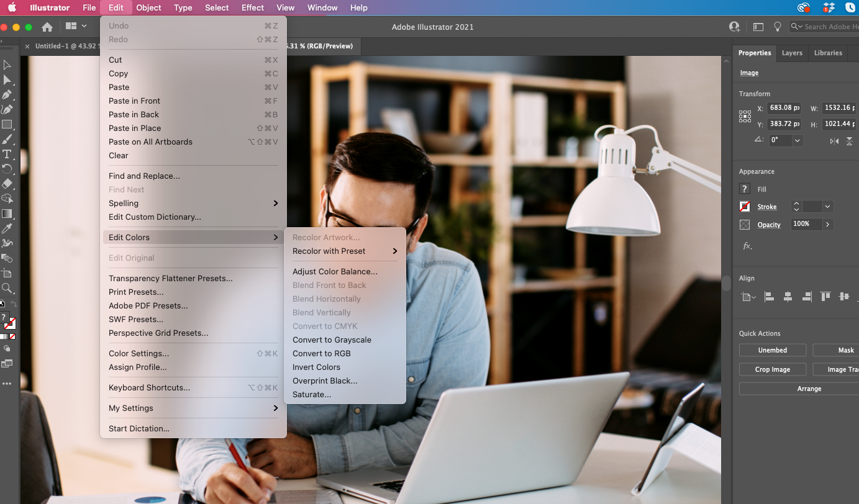Open the rotation angle dropdown
Image resolution: width=859 pixels, height=504 pixels.
[798, 140]
